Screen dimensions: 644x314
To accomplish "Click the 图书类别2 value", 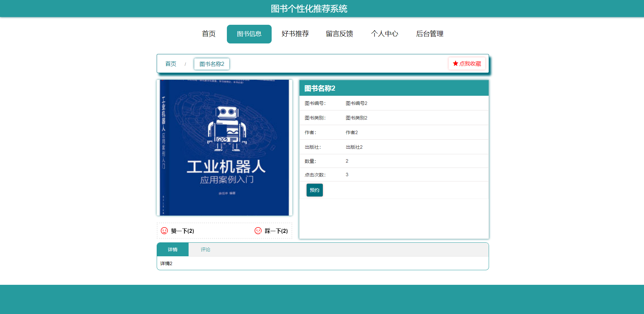I will [356, 118].
